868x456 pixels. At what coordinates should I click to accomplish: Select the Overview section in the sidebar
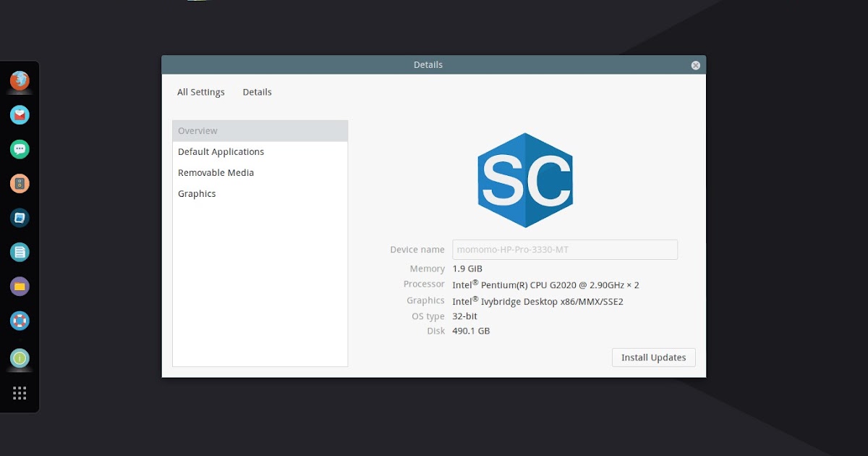[x=197, y=130]
